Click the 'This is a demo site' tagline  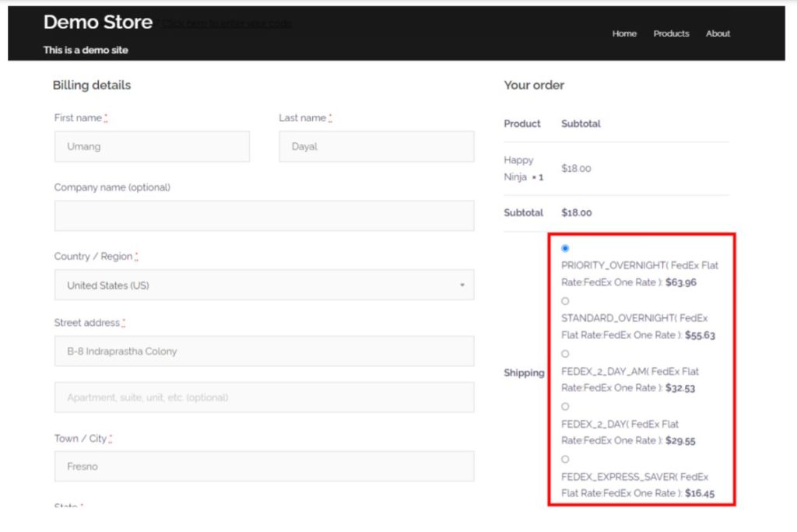(x=86, y=50)
